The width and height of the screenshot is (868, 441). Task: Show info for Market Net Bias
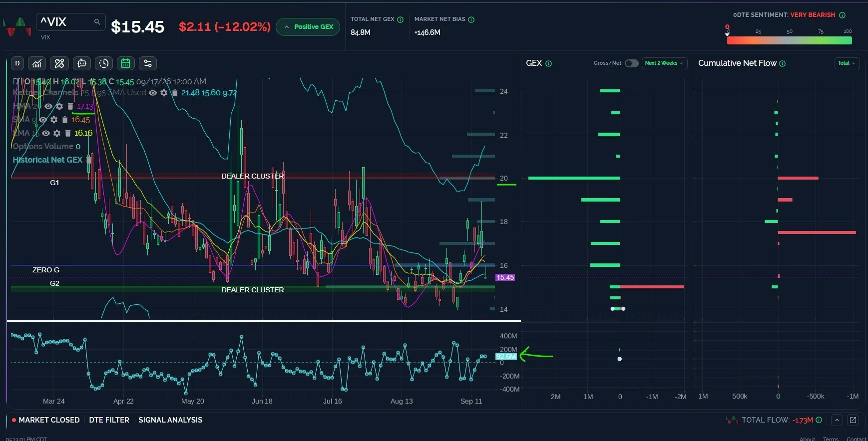coord(471,19)
